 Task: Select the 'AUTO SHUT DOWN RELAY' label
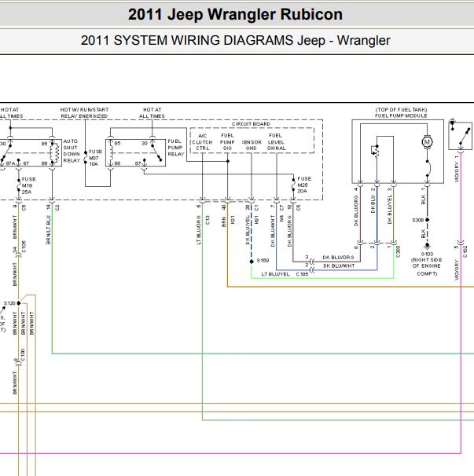click(x=72, y=151)
